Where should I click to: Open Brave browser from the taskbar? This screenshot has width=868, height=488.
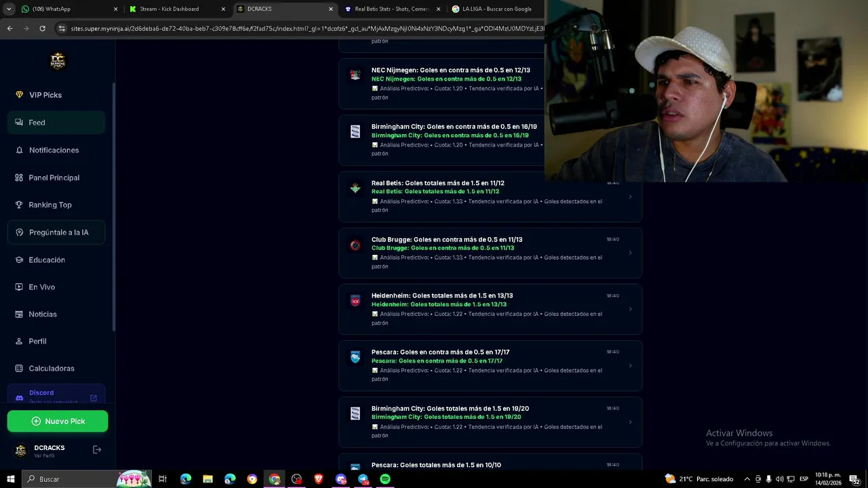319,479
